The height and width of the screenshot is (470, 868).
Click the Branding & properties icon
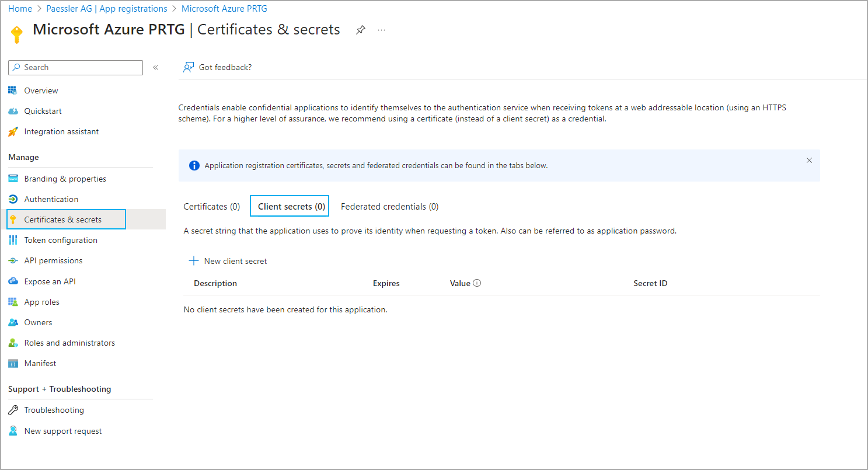pyautogui.click(x=13, y=179)
